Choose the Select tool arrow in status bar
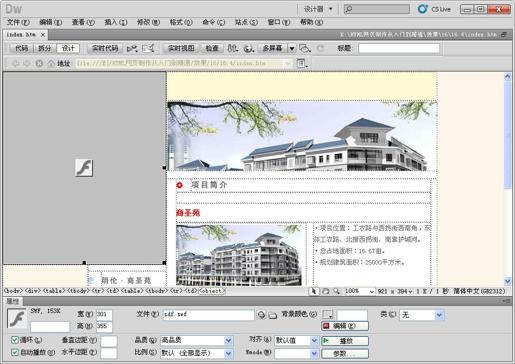515x364 pixels. tap(314, 291)
